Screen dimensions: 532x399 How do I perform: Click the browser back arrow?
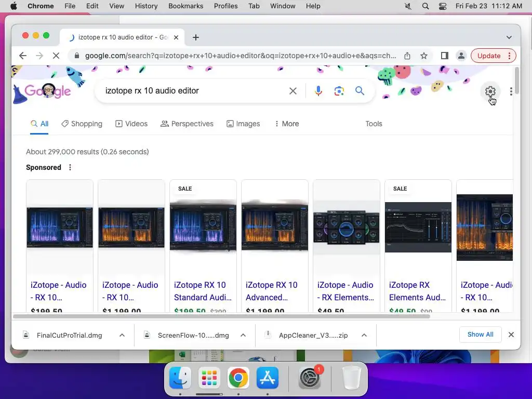click(x=23, y=56)
